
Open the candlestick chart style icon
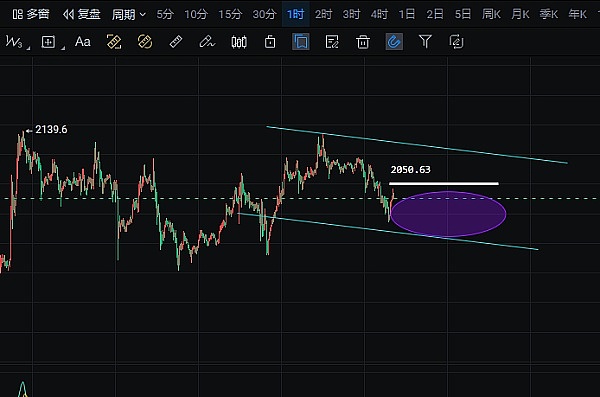(239, 42)
